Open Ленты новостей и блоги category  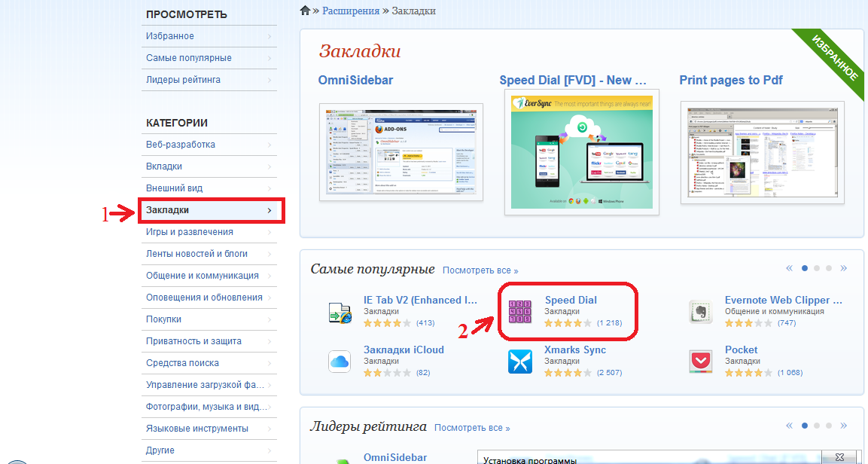click(x=209, y=254)
